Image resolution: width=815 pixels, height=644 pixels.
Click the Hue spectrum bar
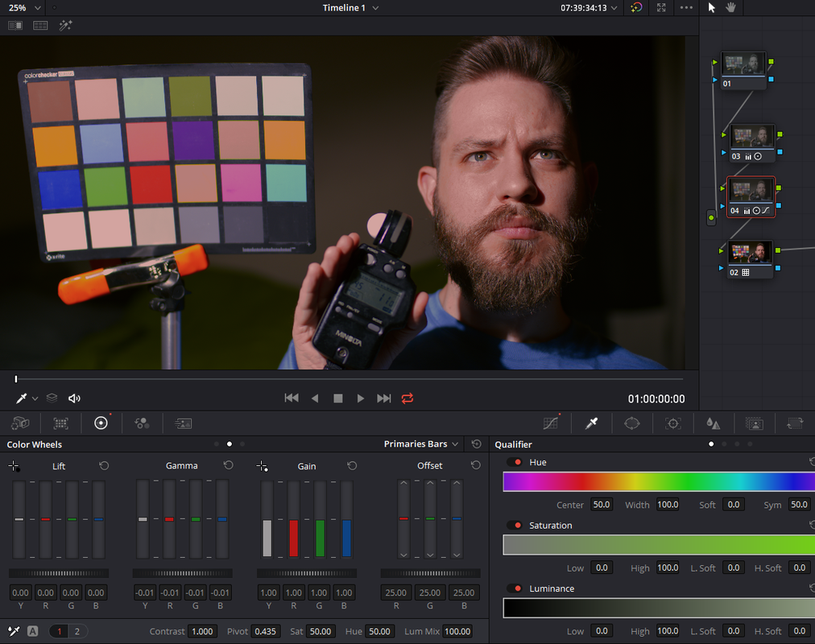(659, 481)
